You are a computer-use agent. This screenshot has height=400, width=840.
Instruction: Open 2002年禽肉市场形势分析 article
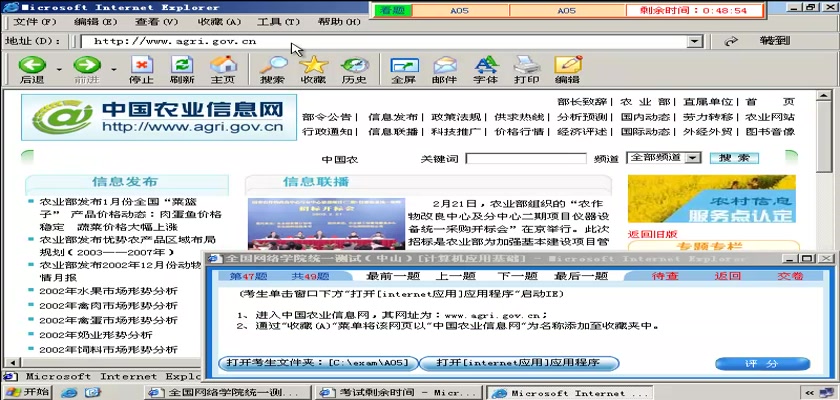[108, 306]
